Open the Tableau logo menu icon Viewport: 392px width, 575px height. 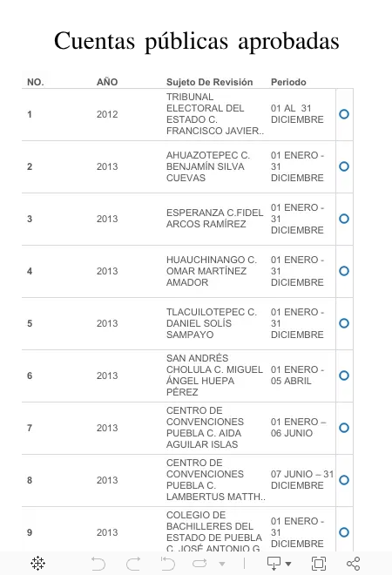pyautogui.click(x=37, y=563)
